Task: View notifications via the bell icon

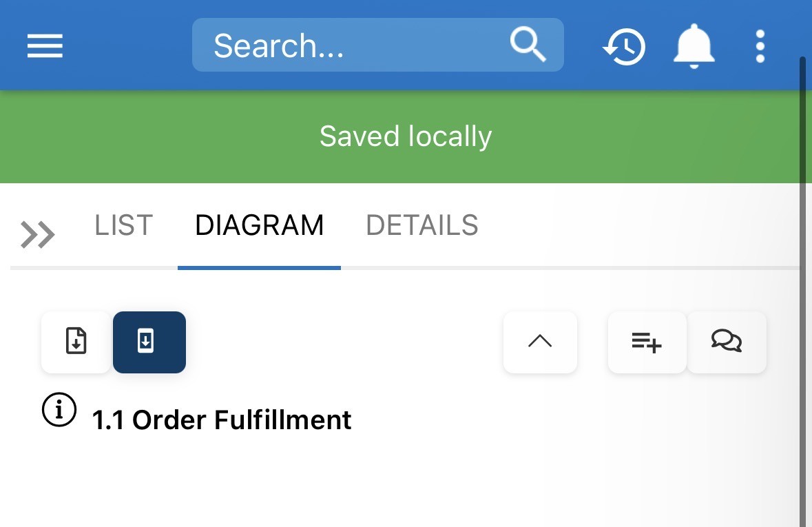Action: pyautogui.click(x=694, y=46)
